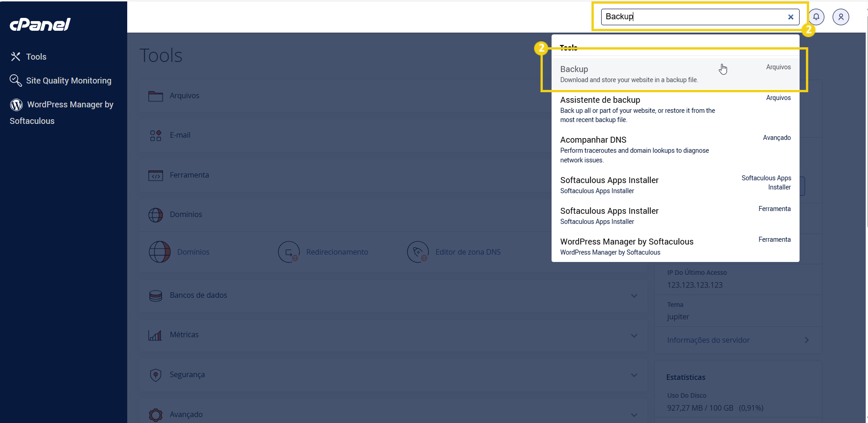Select WordPress Manager by Softaculous search result
The image size is (868, 423).
pyautogui.click(x=675, y=246)
